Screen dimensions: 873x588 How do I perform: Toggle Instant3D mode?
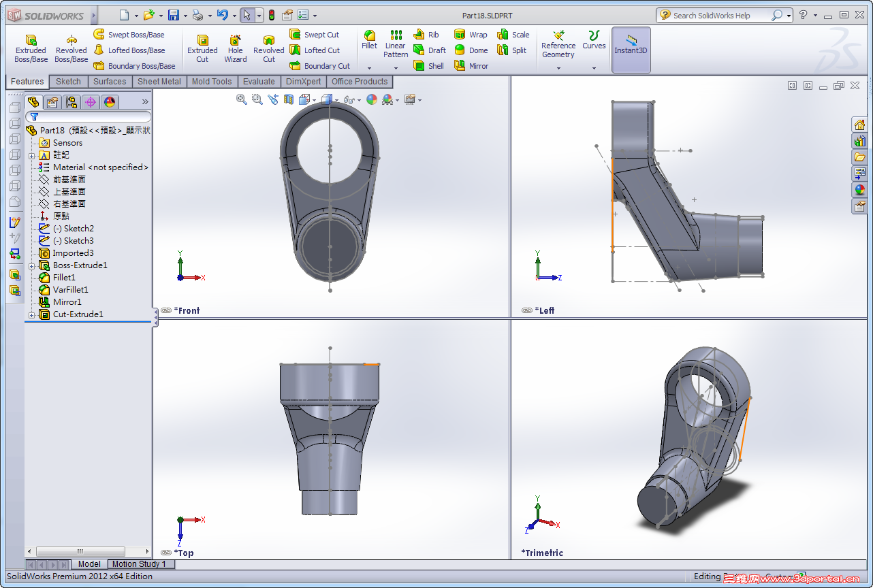631,49
